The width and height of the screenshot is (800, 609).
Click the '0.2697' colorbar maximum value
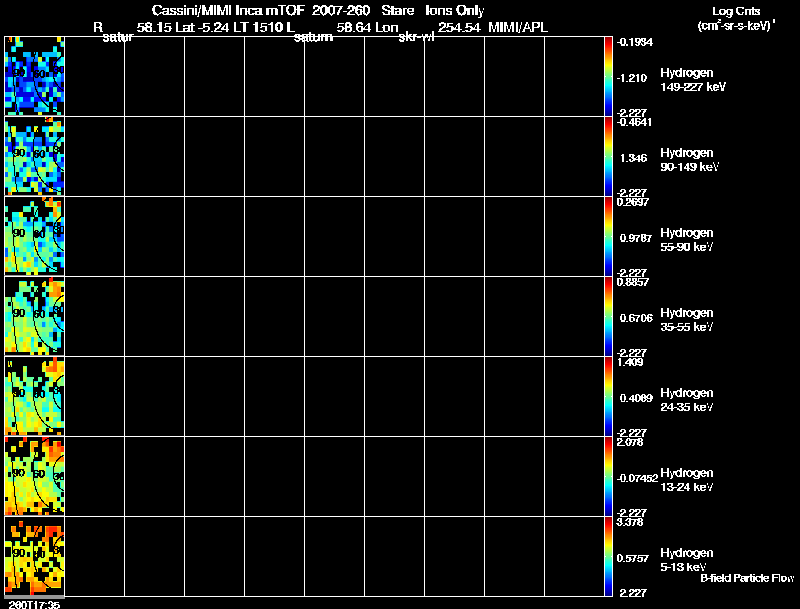tap(633, 202)
